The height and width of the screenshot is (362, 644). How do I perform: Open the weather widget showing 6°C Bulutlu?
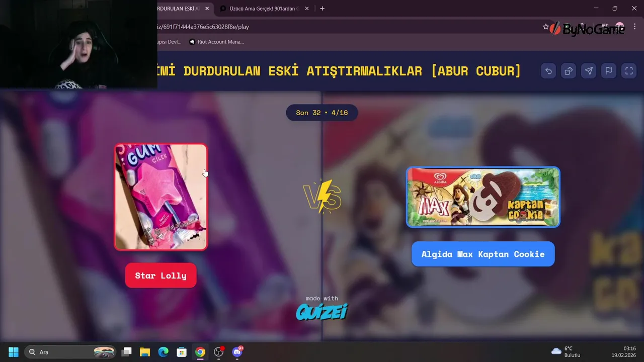[566, 352]
